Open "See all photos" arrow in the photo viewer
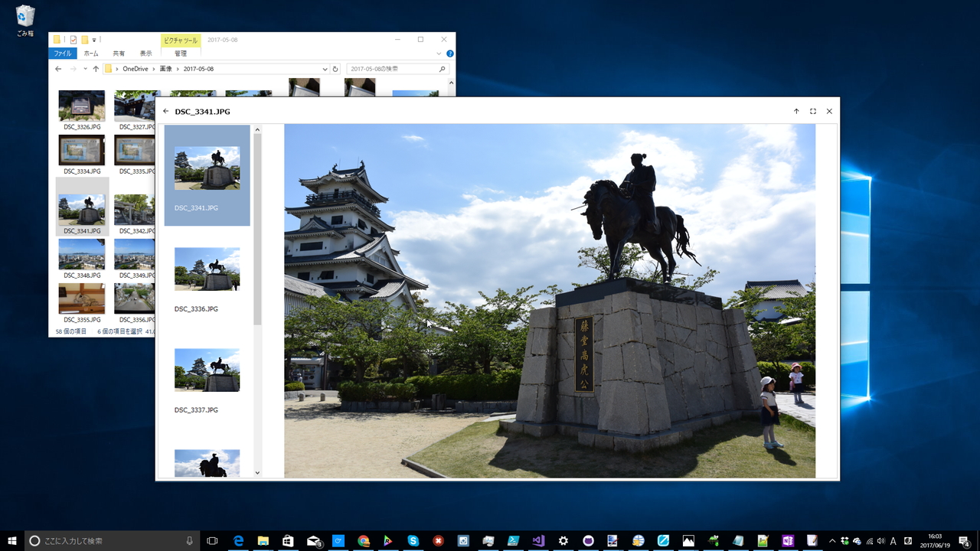Image resolution: width=980 pixels, height=551 pixels. coord(796,111)
